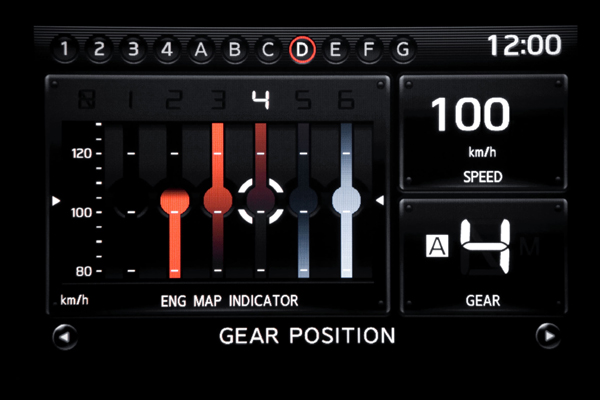Tap the circled 4th gear slider knob
600x400 pixels.
click(261, 201)
